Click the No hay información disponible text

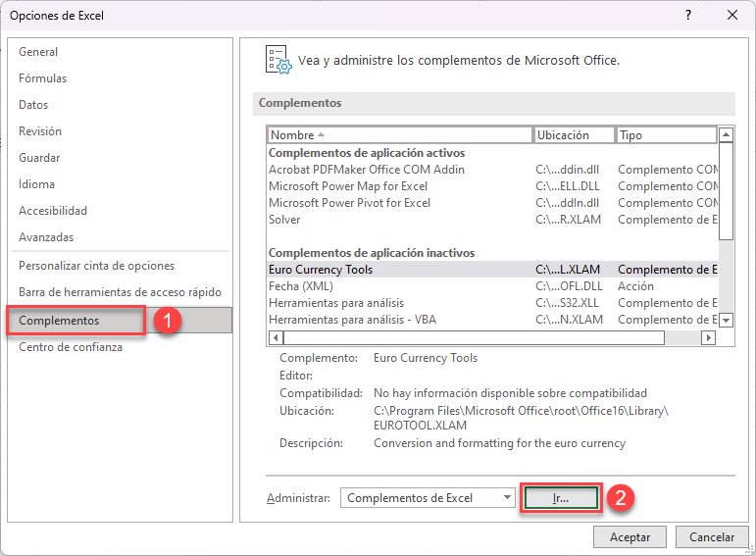[510, 393]
